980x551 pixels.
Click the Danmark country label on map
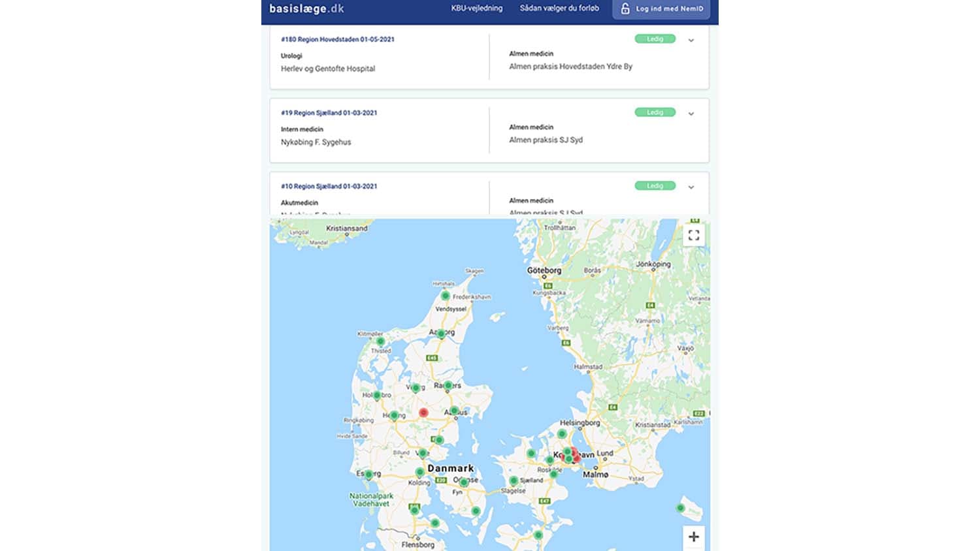coord(450,468)
